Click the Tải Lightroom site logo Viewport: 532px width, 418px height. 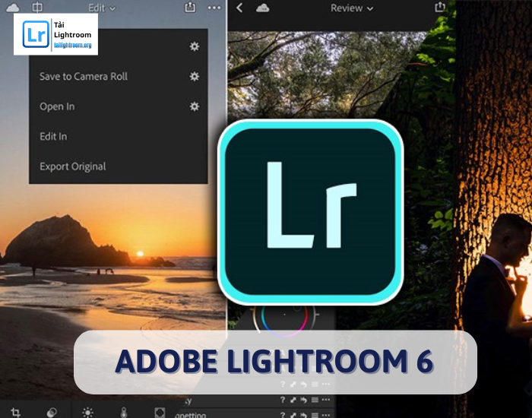point(55,34)
